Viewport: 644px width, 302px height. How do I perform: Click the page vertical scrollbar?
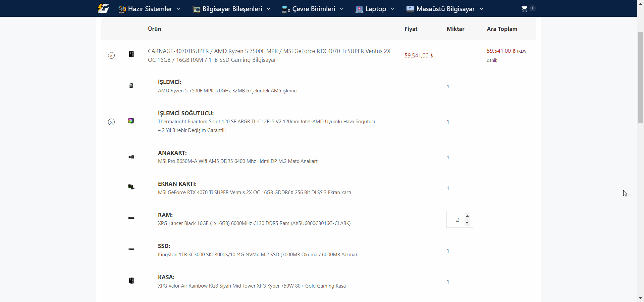pyautogui.click(x=640, y=78)
